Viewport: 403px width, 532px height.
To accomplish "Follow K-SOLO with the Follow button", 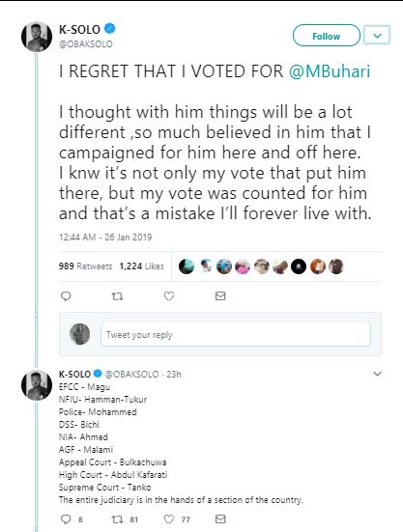I will click(x=327, y=36).
